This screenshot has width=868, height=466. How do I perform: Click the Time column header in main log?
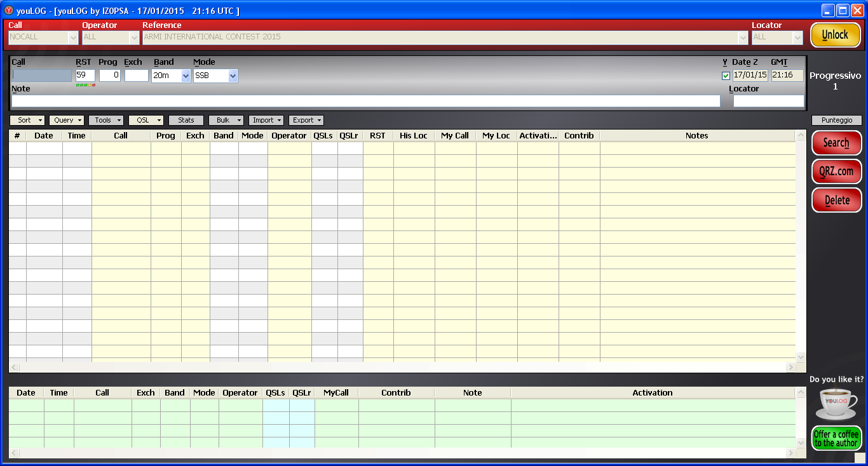pos(77,136)
